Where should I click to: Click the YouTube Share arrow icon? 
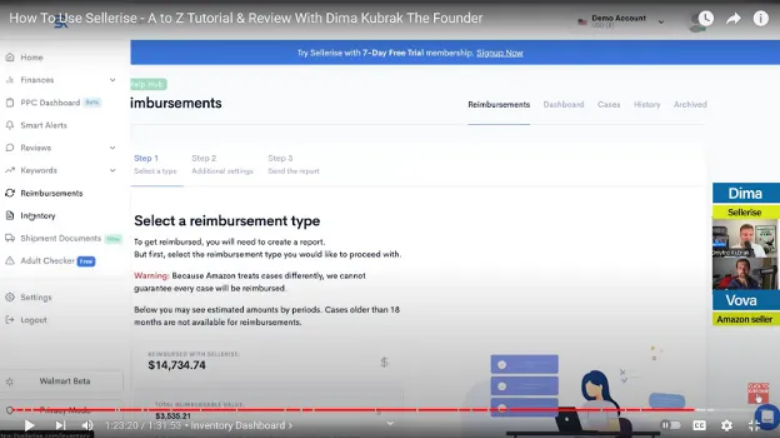pos(734,19)
